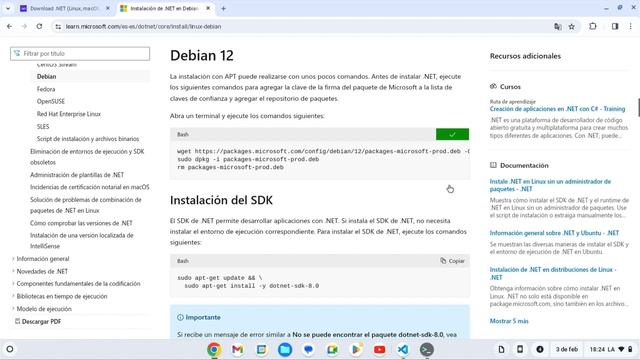Screen dimensions: 640x360
Task: Open the holding space file icon
Action: coord(501,349)
